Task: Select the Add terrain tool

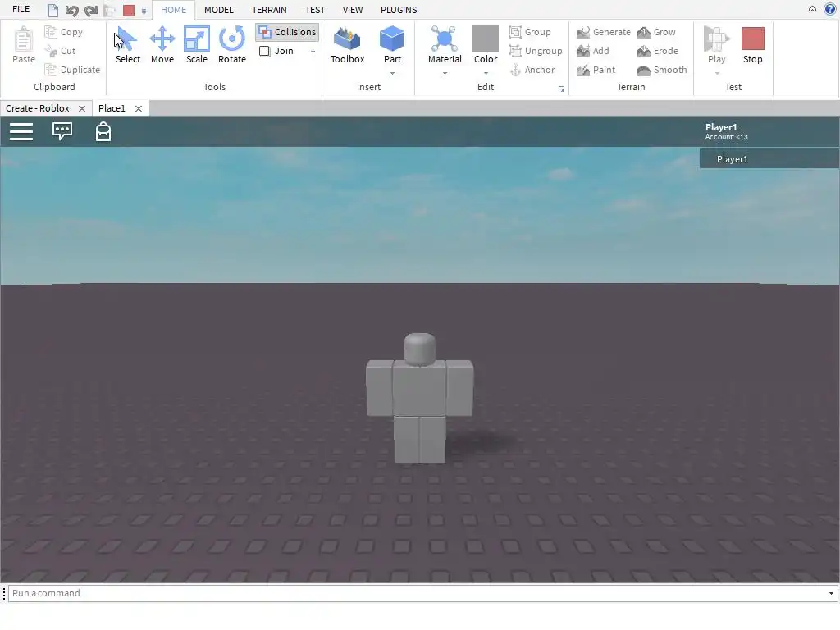Action: (x=593, y=51)
